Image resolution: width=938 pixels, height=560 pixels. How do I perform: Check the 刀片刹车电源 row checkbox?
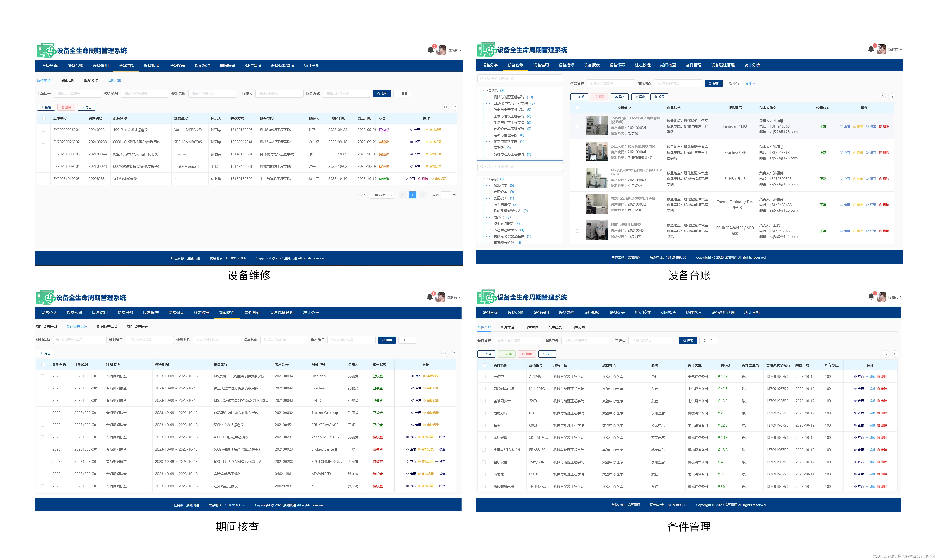(x=484, y=389)
